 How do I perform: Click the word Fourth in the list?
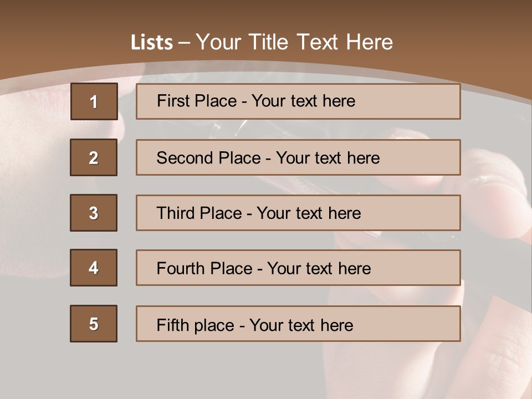coord(180,268)
